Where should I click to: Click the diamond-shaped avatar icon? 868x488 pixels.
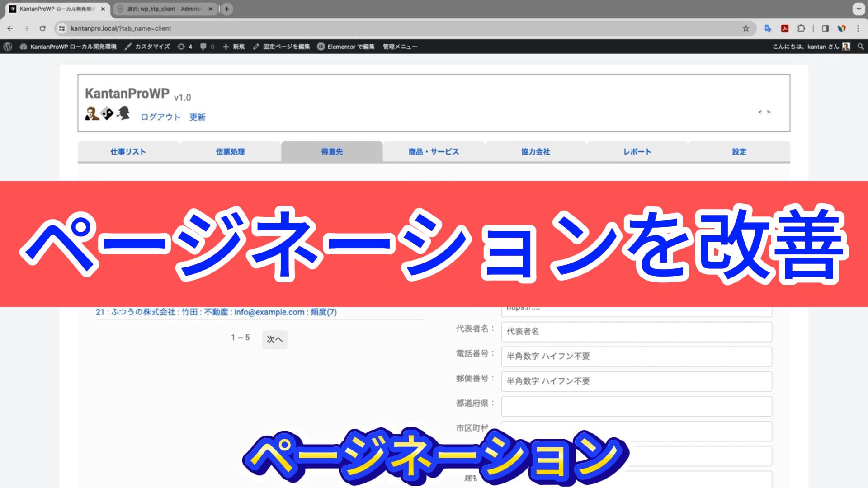[x=107, y=113]
